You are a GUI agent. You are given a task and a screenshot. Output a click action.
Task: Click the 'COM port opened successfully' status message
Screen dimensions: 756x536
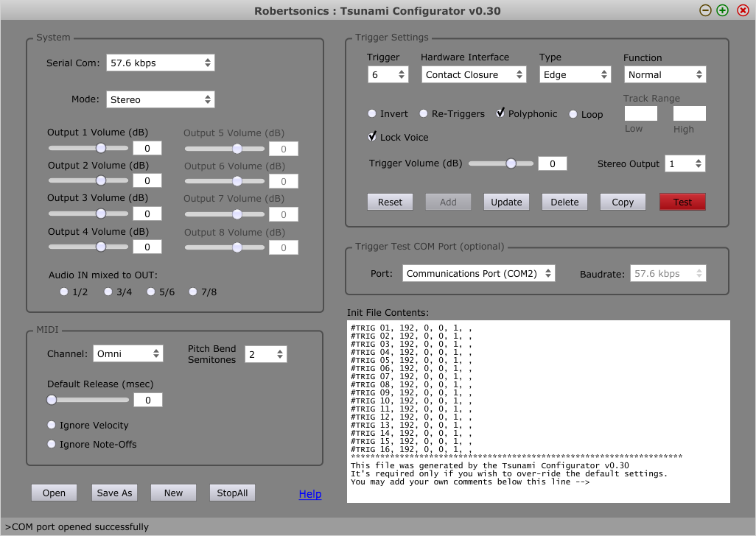77,527
